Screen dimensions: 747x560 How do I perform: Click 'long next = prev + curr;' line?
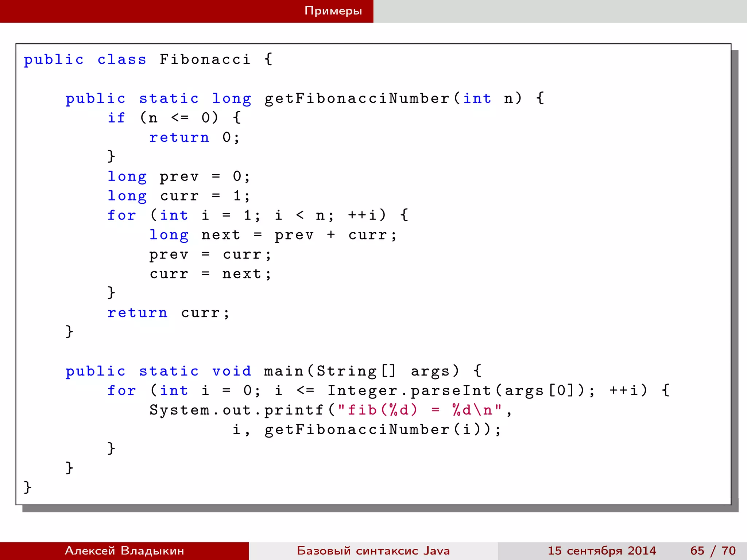click(x=273, y=235)
